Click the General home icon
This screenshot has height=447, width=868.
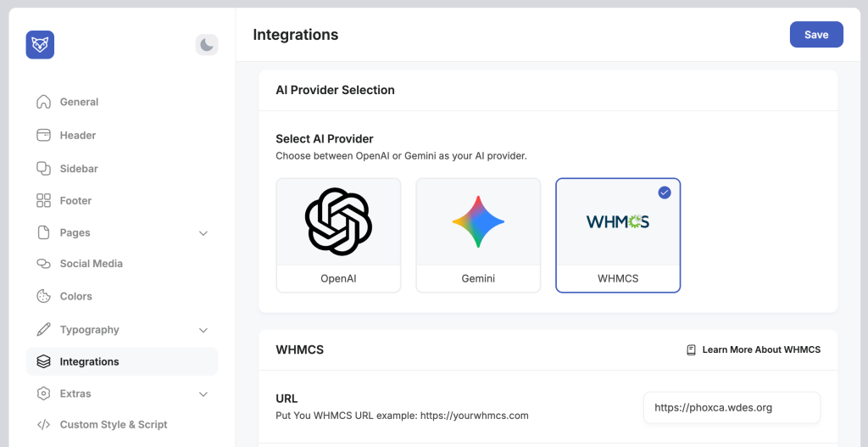pyautogui.click(x=44, y=102)
